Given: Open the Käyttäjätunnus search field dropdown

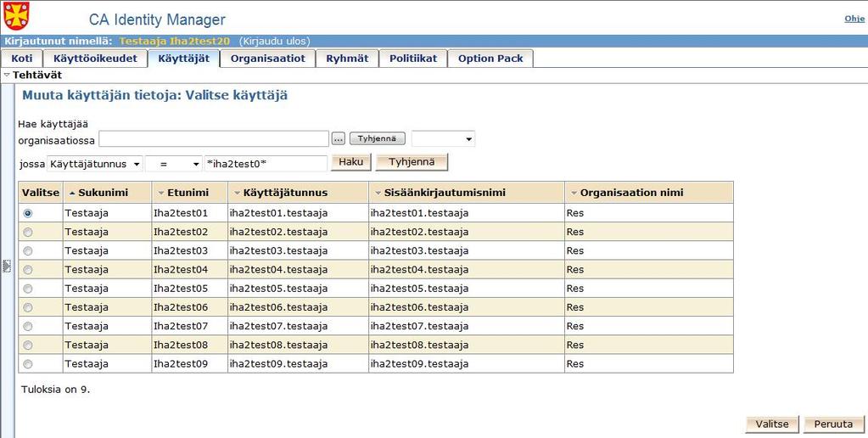Looking at the screenshot, I should 95,164.
